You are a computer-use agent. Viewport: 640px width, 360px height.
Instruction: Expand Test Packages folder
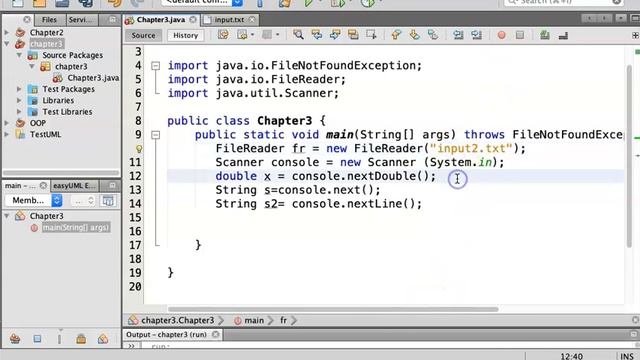[19, 89]
